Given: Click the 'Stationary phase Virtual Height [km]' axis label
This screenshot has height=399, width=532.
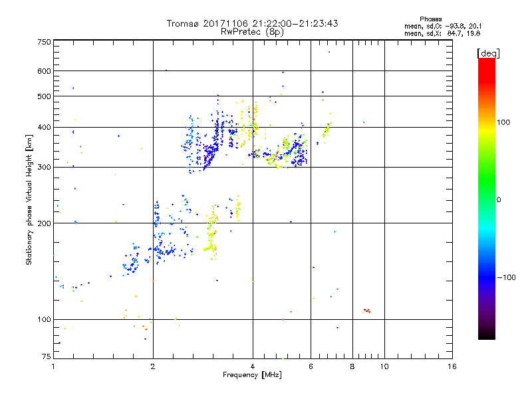Looking at the screenshot, I should (29, 199).
